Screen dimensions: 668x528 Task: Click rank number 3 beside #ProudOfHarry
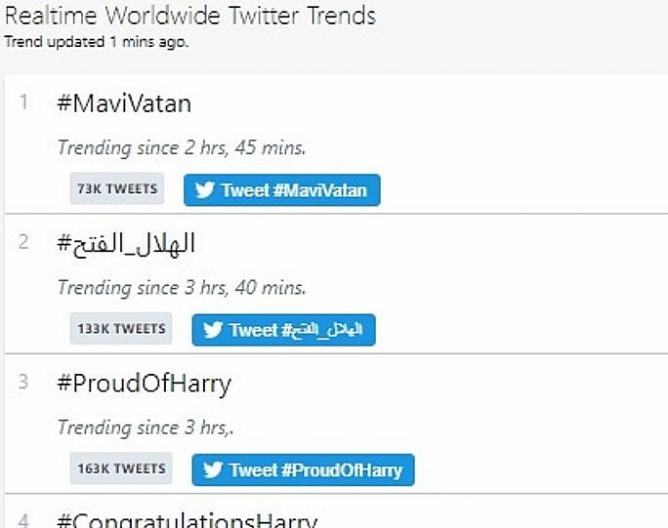[x=23, y=382]
